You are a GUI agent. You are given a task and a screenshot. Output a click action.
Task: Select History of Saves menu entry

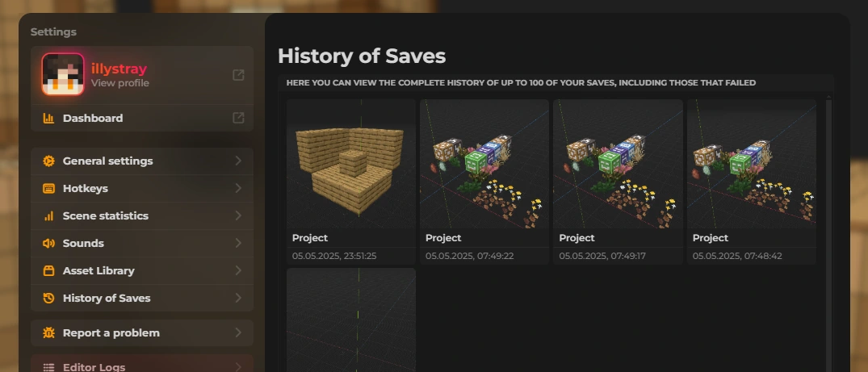(x=142, y=298)
